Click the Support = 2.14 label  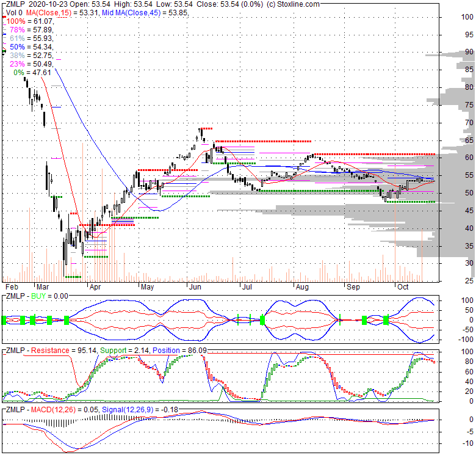[124, 350]
